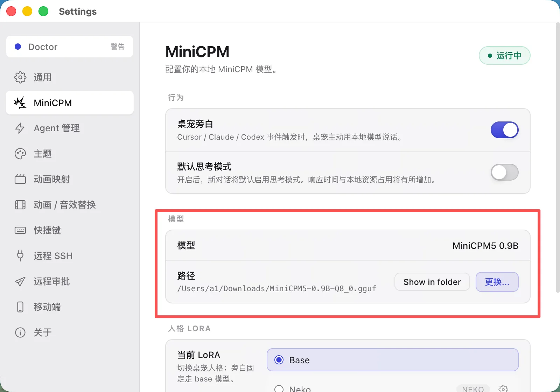Viewport: 560px width, 392px height.
Task: Click the keyboard icon beside 快捷键
Action: pyautogui.click(x=20, y=230)
